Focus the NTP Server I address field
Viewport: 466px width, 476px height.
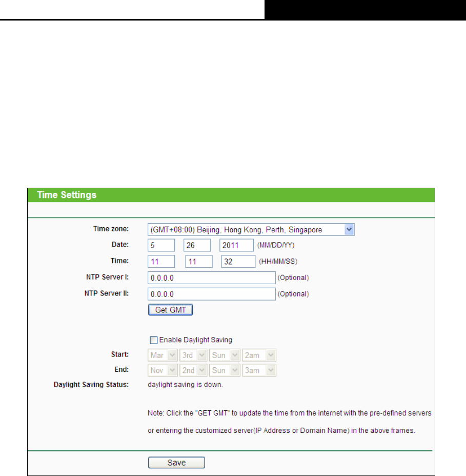211,278
